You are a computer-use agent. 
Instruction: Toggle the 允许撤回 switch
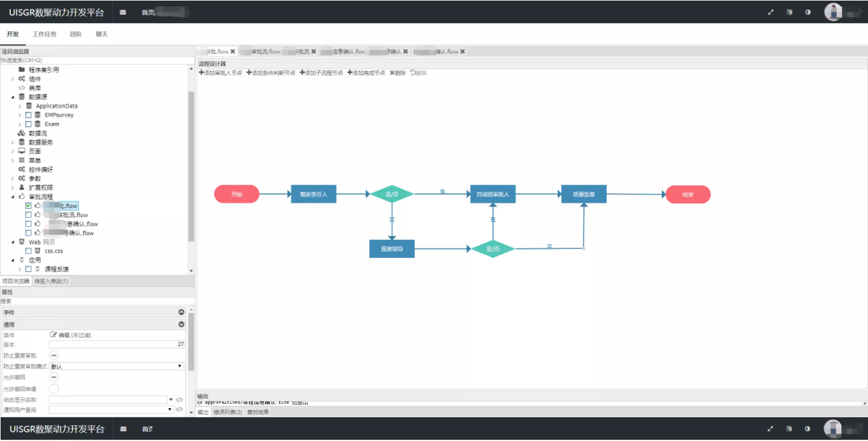coord(54,377)
